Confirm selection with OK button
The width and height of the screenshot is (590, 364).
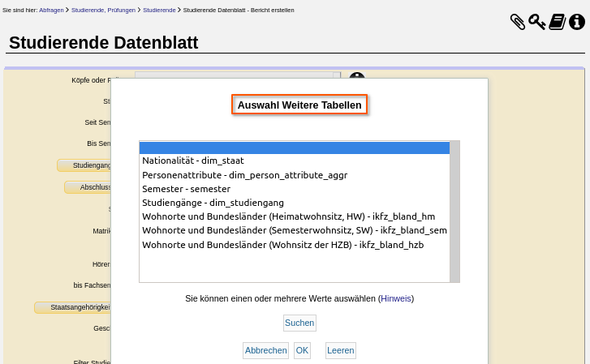(302, 350)
